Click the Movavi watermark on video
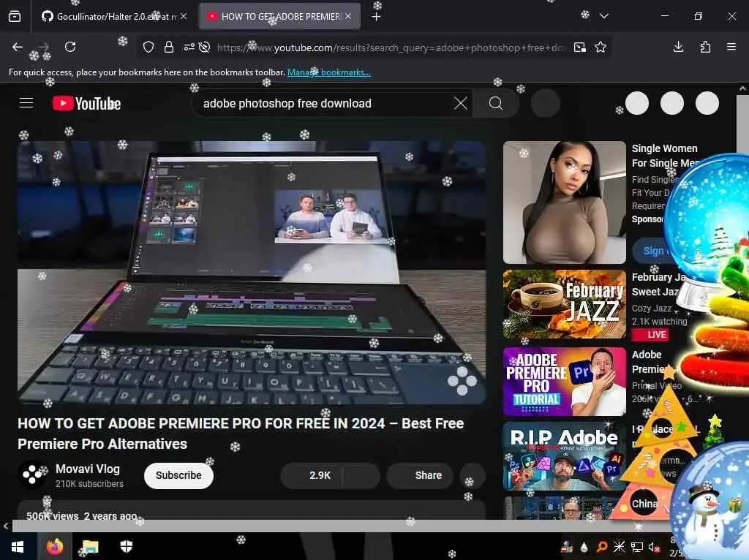Viewport: 749px width, 560px height. 462,380
